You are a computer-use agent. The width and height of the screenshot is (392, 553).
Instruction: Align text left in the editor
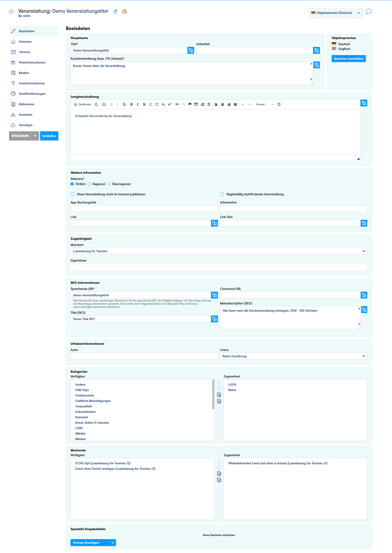tap(216, 104)
